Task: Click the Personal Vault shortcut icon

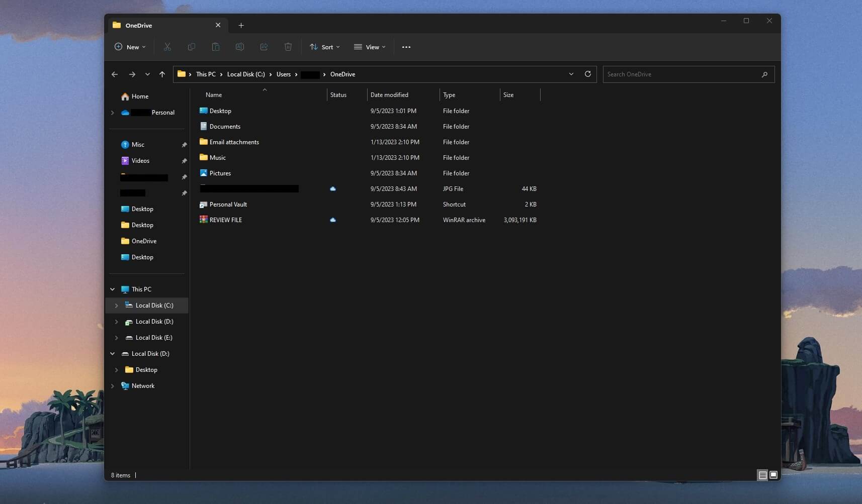Action: click(x=204, y=205)
